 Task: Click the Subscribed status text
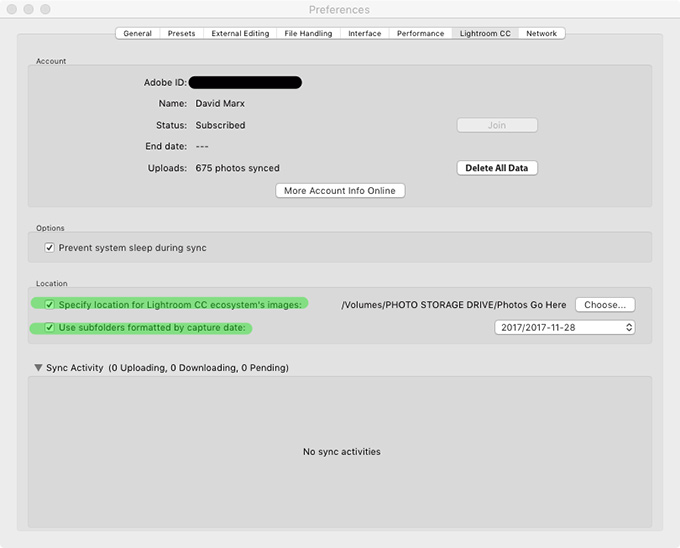pyautogui.click(x=220, y=125)
